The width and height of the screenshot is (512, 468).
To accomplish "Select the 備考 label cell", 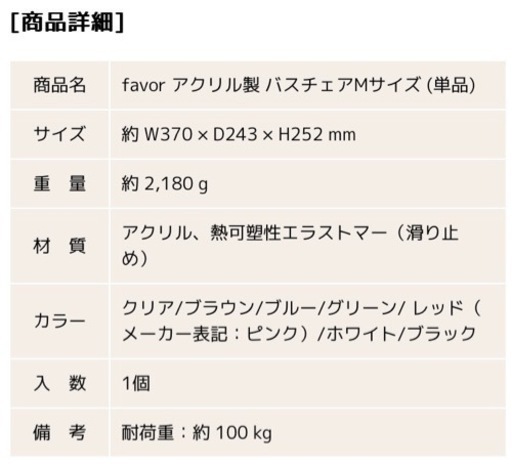I will tap(60, 432).
